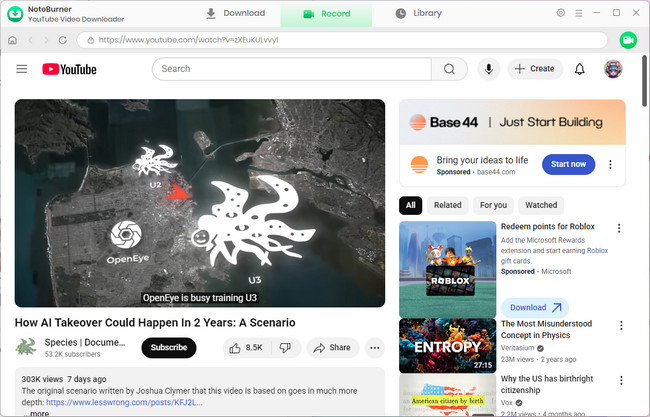The width and height of the screenshot is (650, 417).
Task: Reload the current page
Action: click(63, 40)
